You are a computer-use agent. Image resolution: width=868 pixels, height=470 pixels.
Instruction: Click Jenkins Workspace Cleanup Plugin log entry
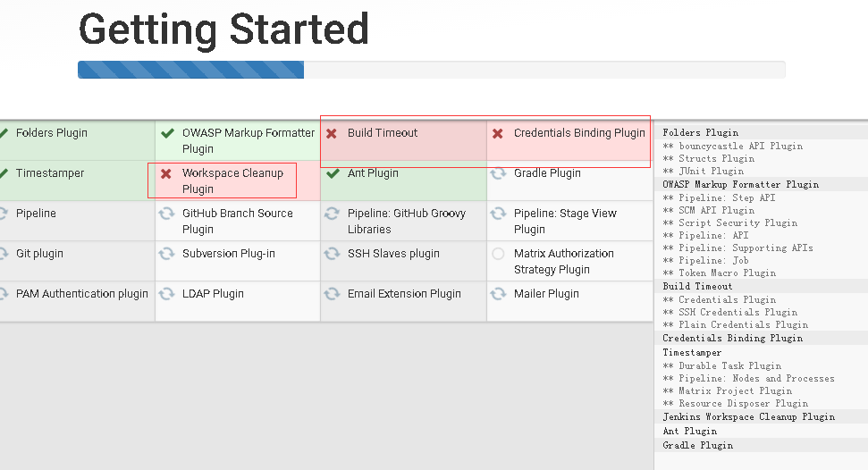click(x=748, y=416)
